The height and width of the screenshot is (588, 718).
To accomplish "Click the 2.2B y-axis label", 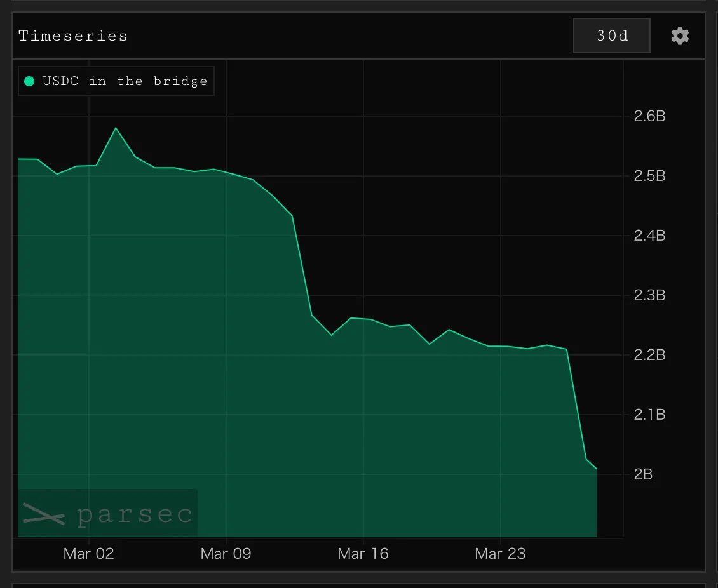I will coord(649,354).
